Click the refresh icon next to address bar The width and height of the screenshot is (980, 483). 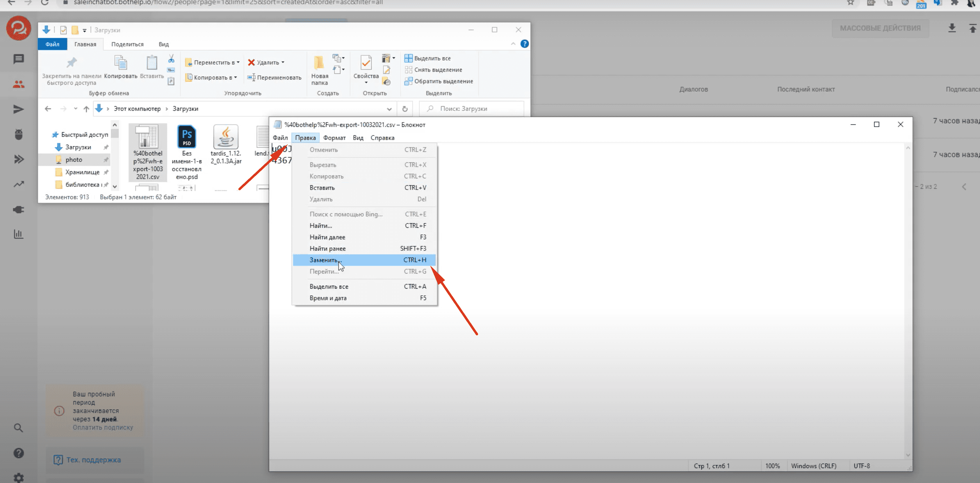coord(405,109)
